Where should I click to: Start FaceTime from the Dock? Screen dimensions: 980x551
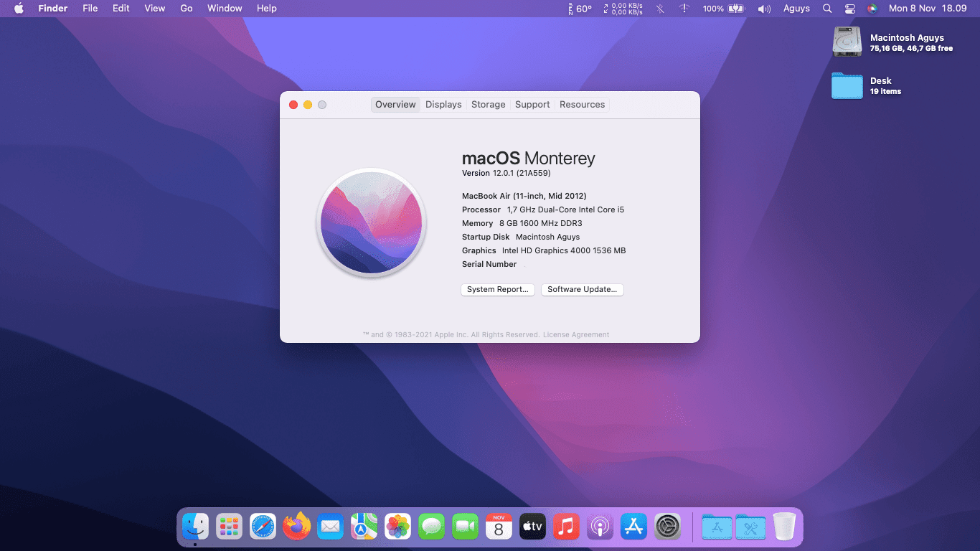[x=465, y=527]
